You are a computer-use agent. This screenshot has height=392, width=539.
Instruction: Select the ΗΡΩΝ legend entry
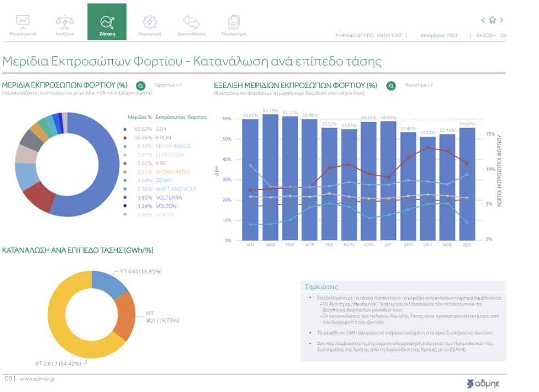(164, 137)
